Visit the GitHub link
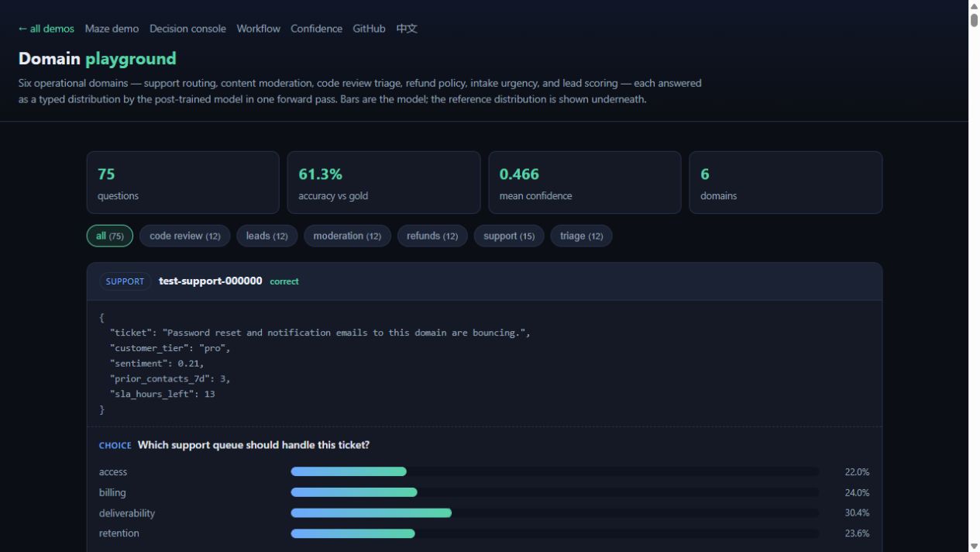 tap(369, 29)
